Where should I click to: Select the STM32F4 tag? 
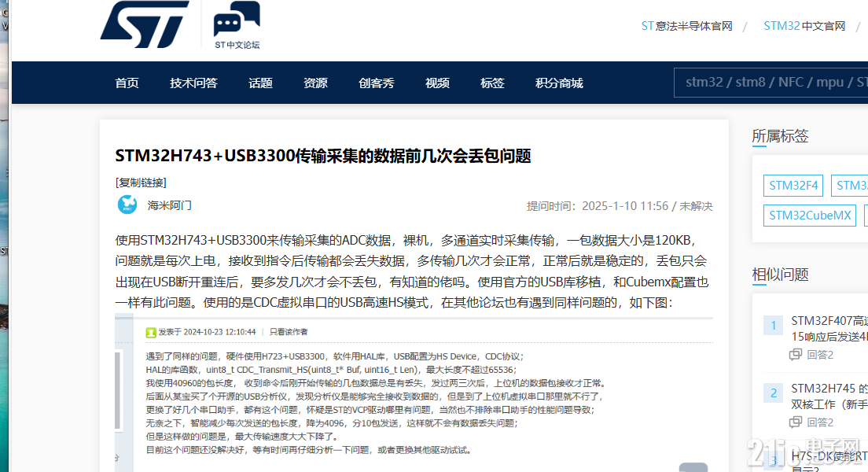[793, 186]
